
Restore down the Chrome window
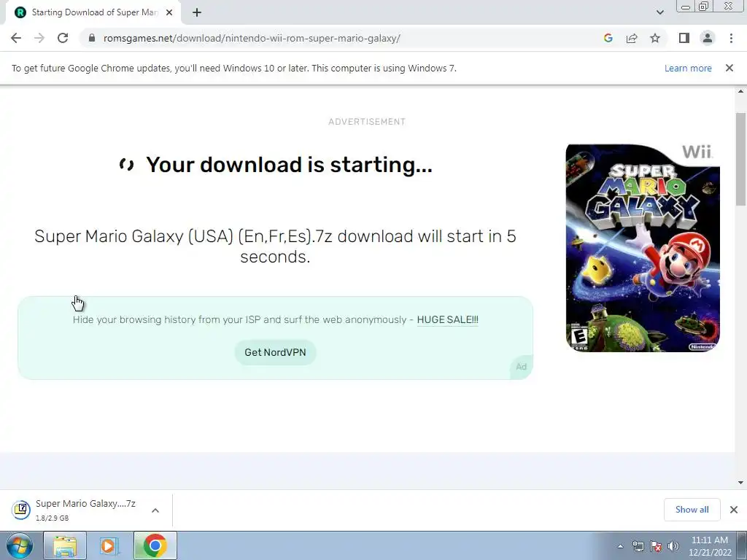(704, 7)
